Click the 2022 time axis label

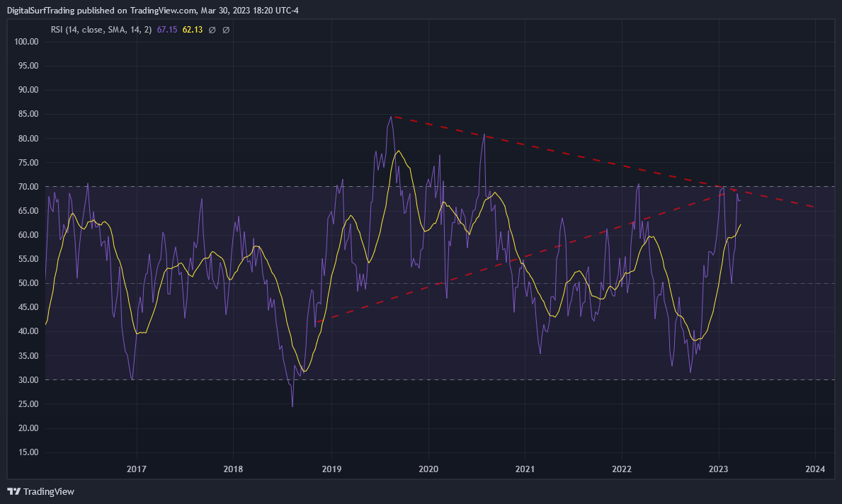[622, 469]
